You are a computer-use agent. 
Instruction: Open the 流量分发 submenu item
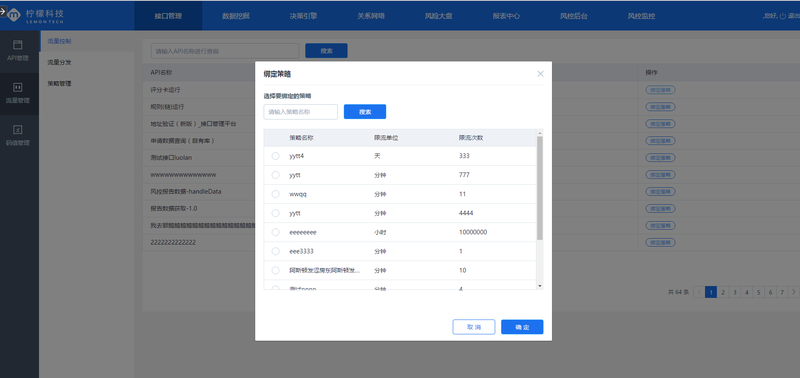click(x=86, y=62)
